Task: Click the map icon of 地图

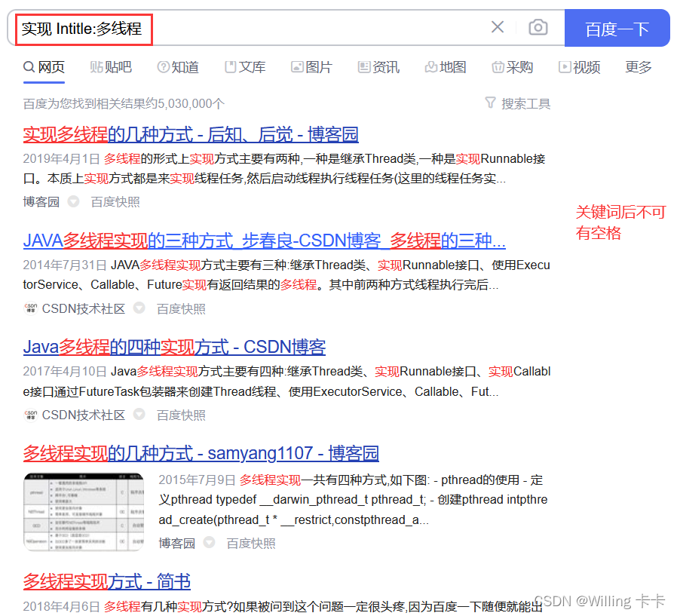Action: pyautogui.click(x=431, y=67)
